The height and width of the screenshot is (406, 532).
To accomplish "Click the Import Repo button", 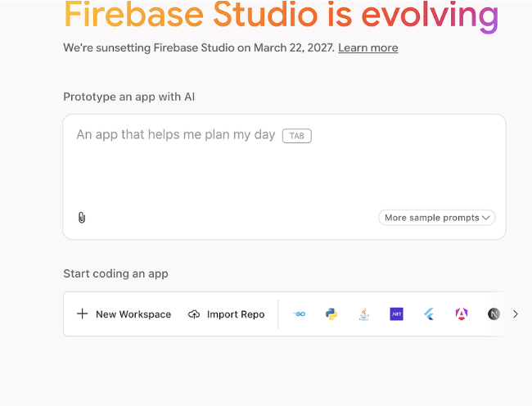I will [x=227, y=314].
